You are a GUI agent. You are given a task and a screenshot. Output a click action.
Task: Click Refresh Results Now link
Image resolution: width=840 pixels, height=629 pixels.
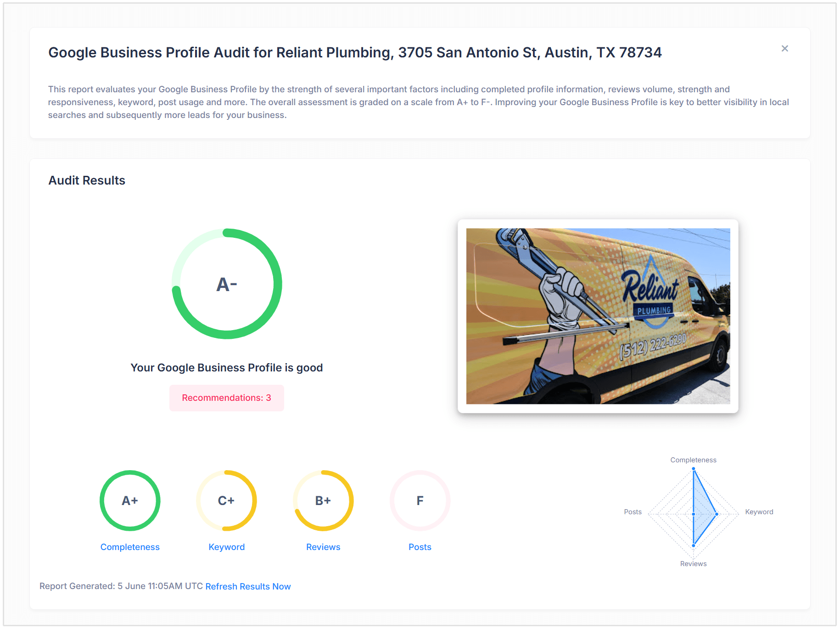248,586
